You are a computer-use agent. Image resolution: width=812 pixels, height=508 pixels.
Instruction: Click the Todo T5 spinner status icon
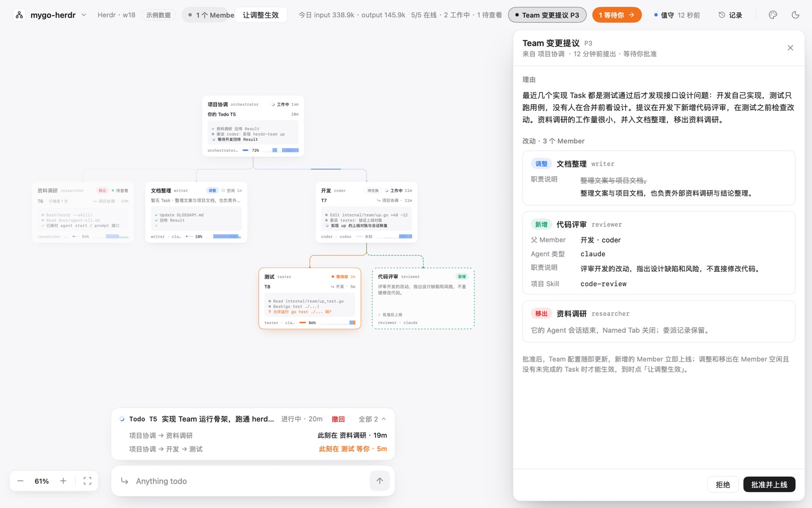pos(122,419)
